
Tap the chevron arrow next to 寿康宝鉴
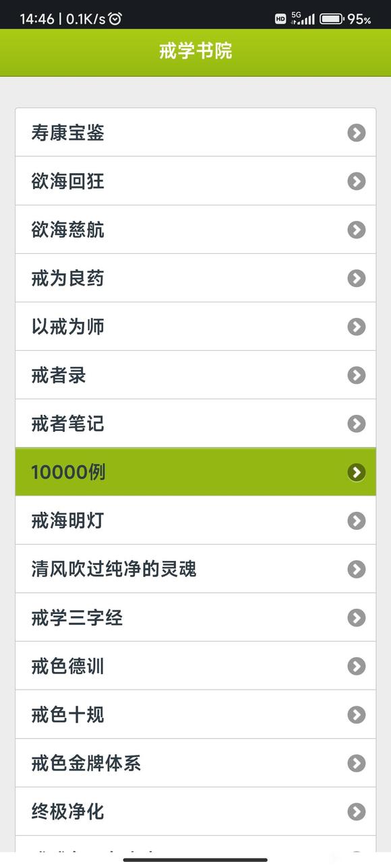[356, 133]
